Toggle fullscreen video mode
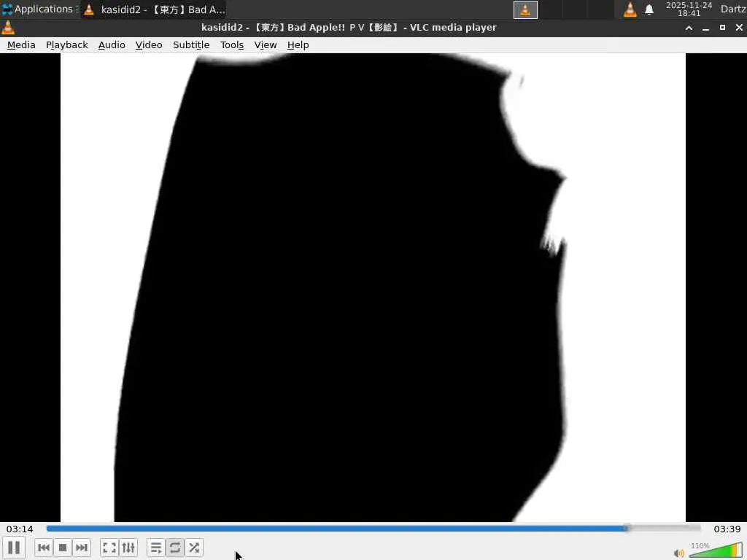Screen dimensions: 747x560 tap(109, 548)
